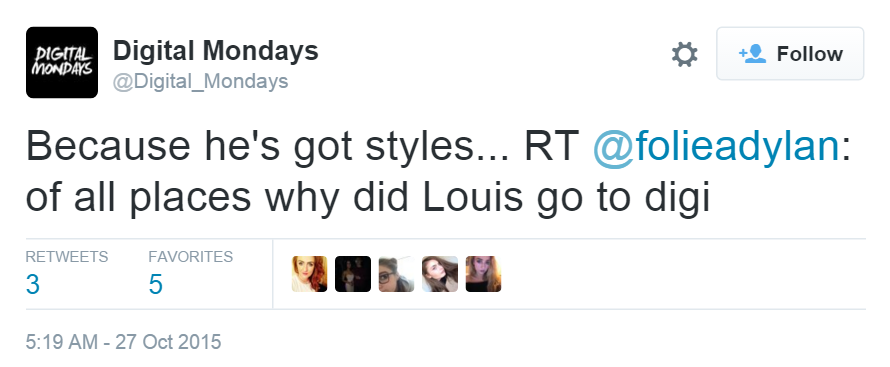This screenshot has width=890, height=367.
Task: Open the Digital Mondays display name
Action: point(216,50)
